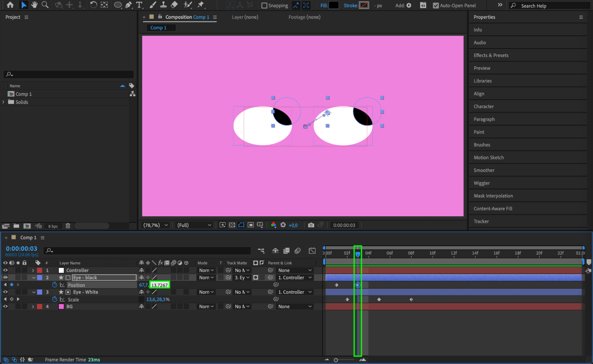593x364 pixels.
Task: Choose the Pen tool
Action: [x=128, y=5]
